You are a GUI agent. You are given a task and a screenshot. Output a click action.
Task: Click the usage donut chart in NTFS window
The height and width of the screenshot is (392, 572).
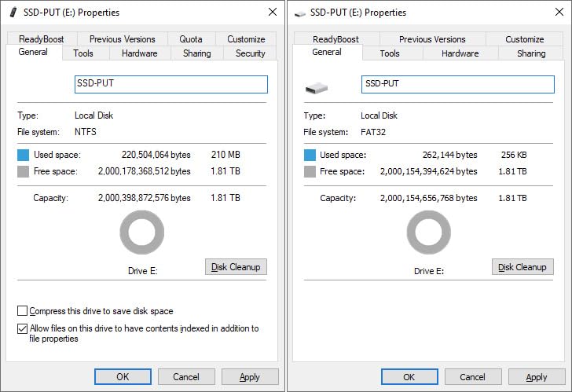click(141, 233)
